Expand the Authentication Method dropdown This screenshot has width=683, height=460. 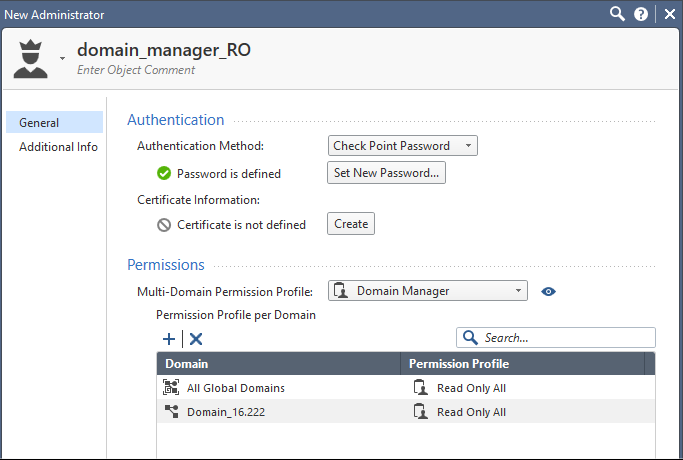(403, 146)
